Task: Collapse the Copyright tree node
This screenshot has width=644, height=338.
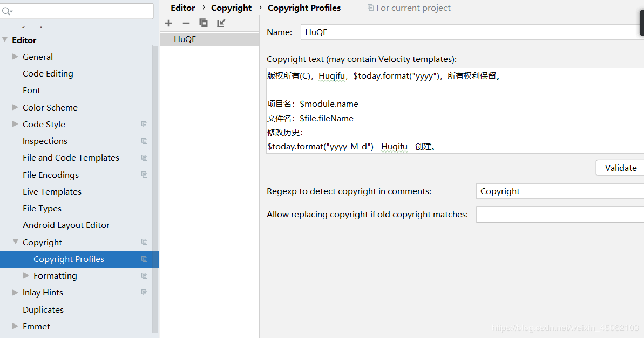Action: 15,242
